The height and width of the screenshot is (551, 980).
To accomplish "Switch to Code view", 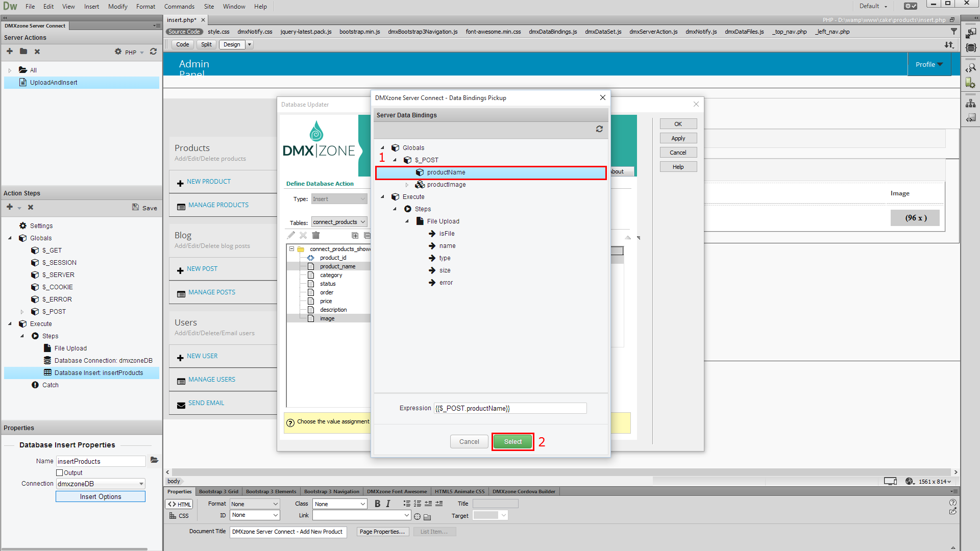I will click(183, 44).
